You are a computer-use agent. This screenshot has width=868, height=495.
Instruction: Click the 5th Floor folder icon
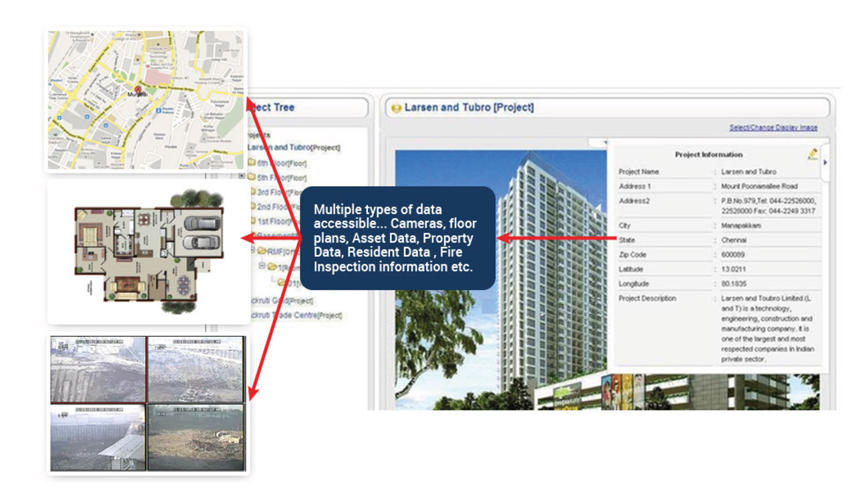[x=251, y=177]
